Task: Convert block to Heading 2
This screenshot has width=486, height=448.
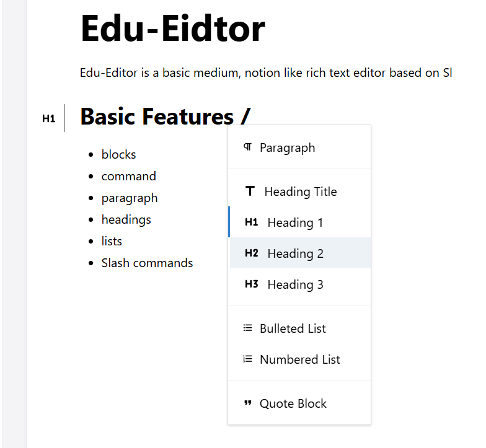Action: tap(295, 253)
